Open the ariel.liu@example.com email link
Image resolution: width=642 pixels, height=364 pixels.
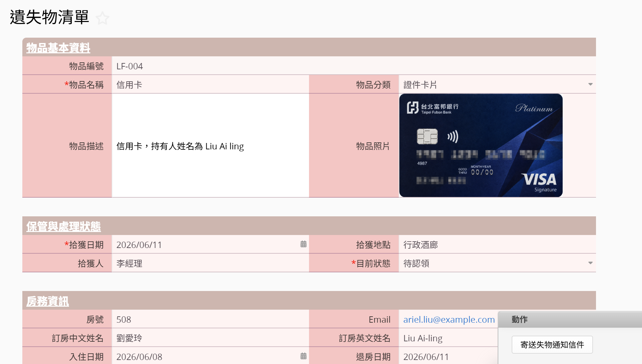point(449,319)
